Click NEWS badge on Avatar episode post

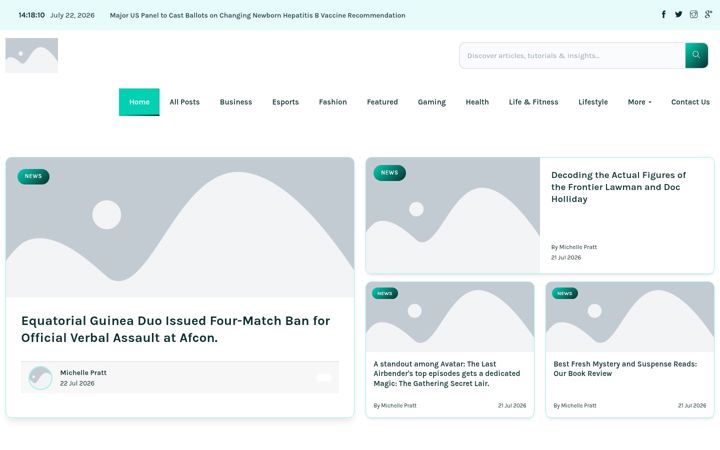(x=385, y=293)
